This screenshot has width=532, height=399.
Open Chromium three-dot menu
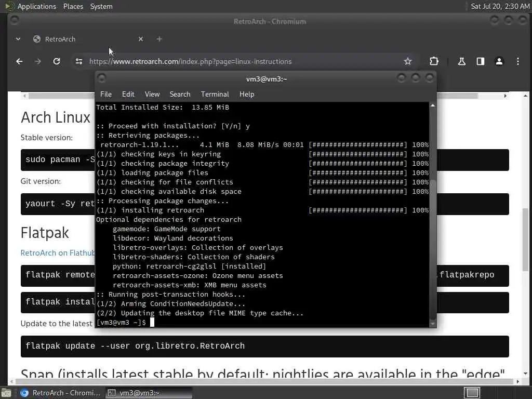pyautogui.click(x=518, y=61)
